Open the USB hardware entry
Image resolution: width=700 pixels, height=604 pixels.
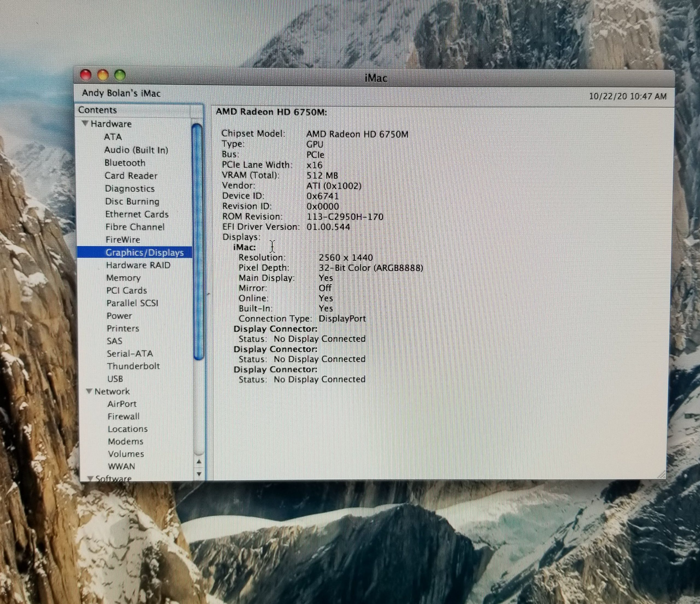[115, 379]
